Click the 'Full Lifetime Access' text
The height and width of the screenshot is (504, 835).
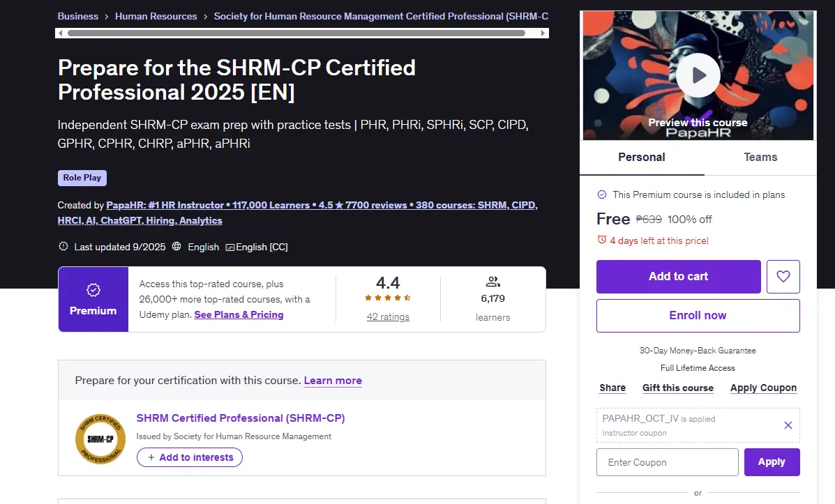(698, 368)
